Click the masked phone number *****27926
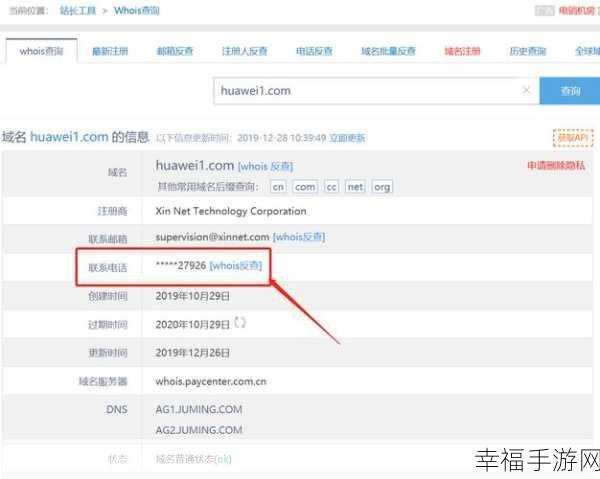Image resolution: width=600 pixels, height=479 pixels. point(181,266)
